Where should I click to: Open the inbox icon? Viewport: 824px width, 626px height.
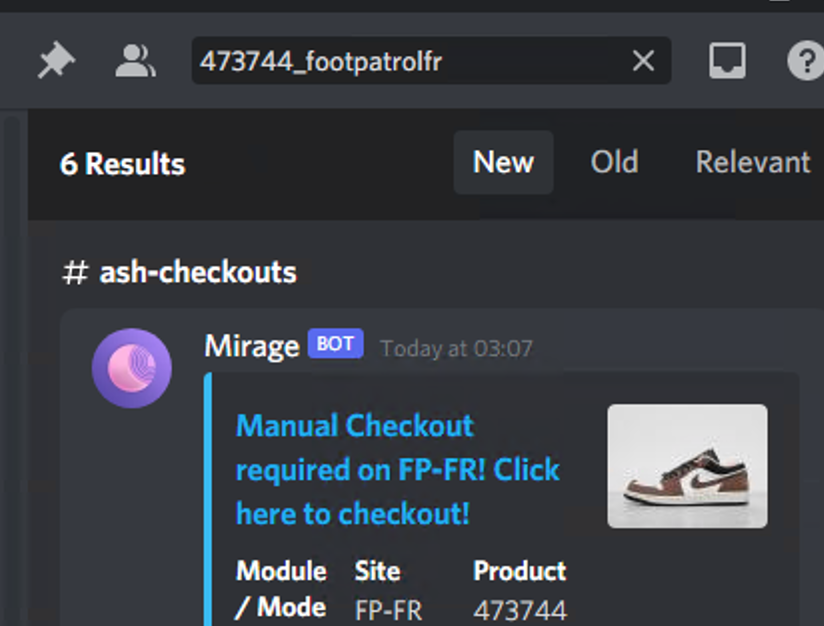727,60
